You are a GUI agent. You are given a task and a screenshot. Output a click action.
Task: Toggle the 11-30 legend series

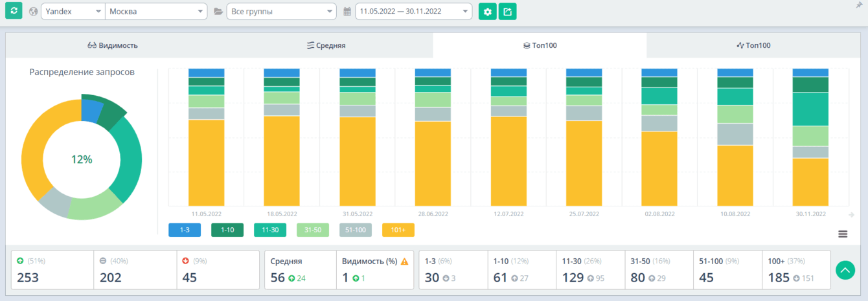click(x=270, y=230)
